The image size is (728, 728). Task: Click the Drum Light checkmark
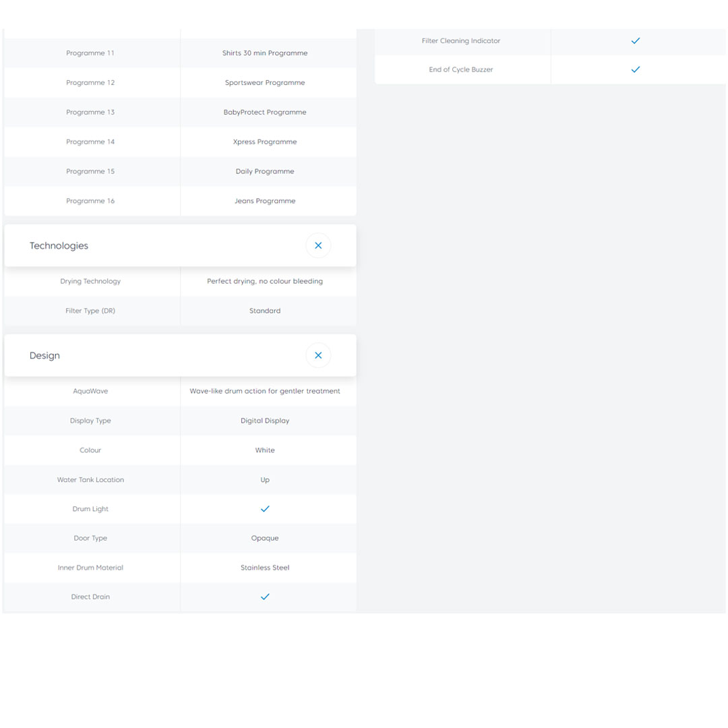coord(265,509)
